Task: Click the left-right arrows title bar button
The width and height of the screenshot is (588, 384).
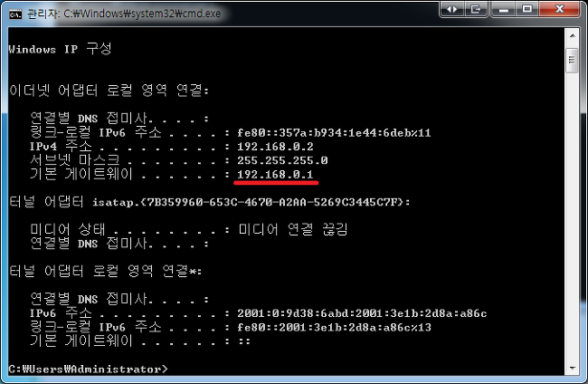Action: [x=452, y=9]
